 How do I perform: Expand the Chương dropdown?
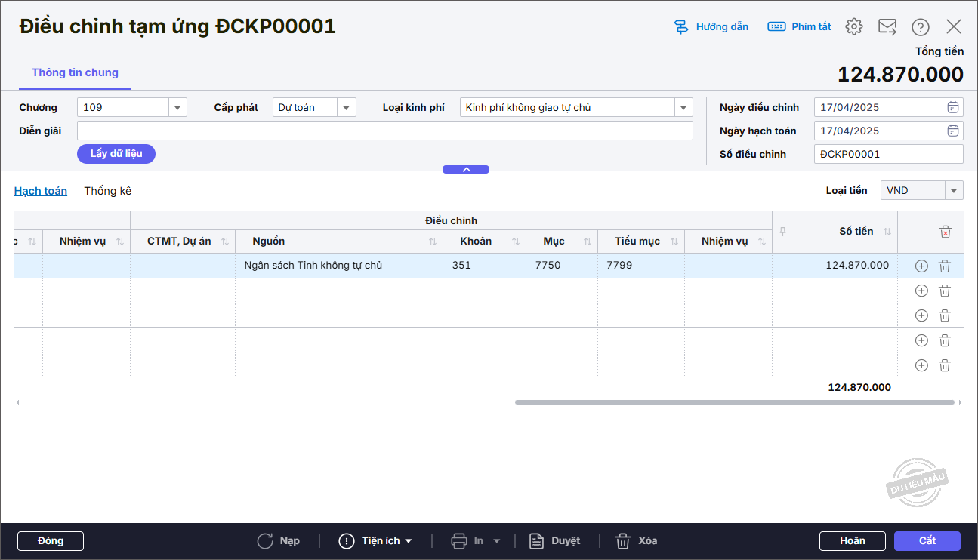point(177,107)
